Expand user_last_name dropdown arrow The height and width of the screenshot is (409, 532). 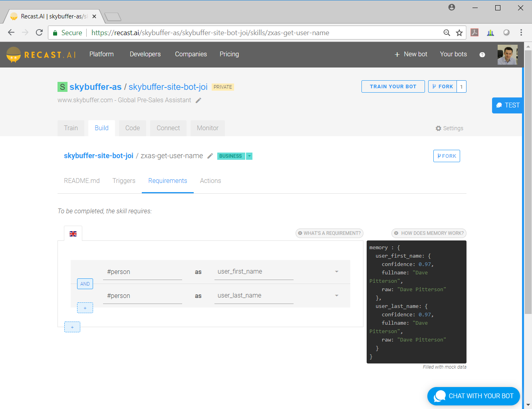click(337, 296)
